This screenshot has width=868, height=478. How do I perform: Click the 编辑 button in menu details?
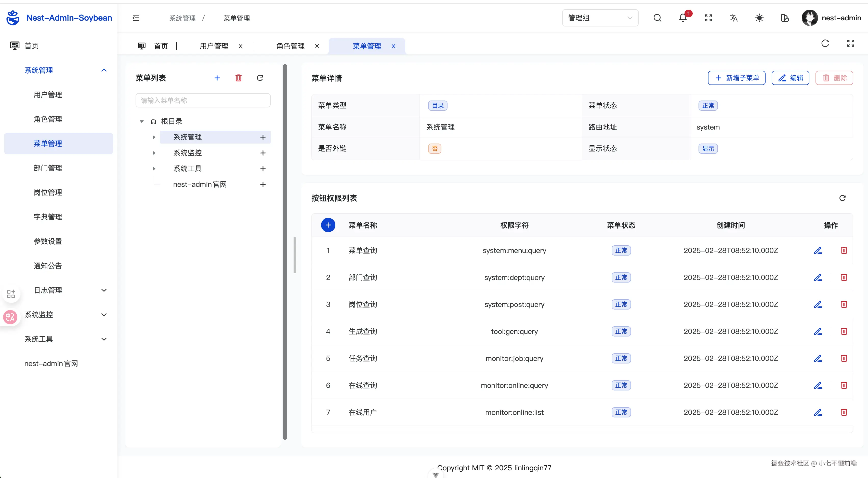point(790,78)
